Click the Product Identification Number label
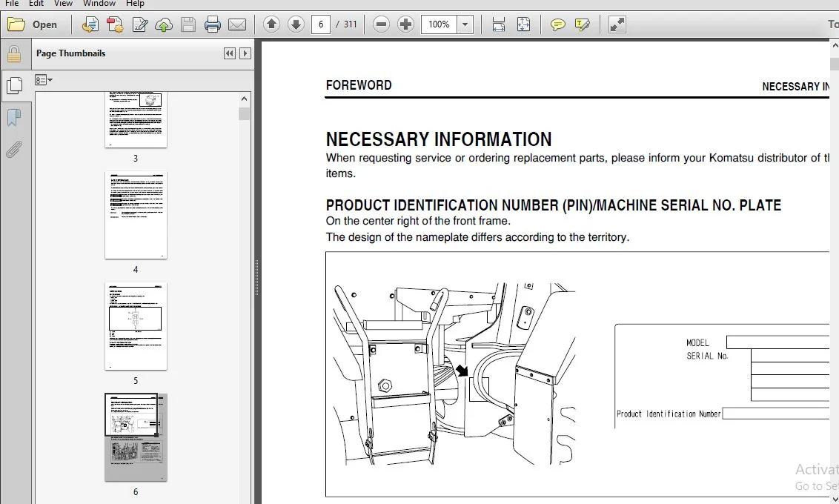This screenshot has width=839, height=504. tap(669, 414)
